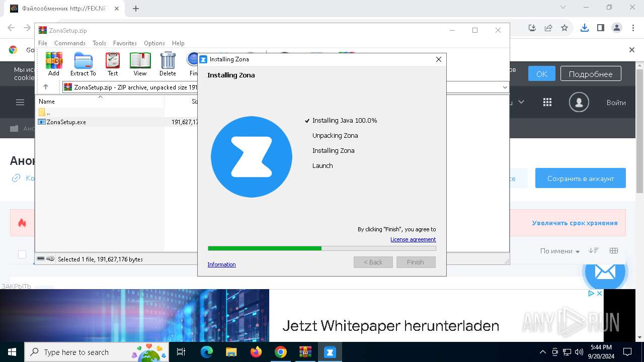644x362 pixels.
Task: Open Microsoft Edge from the taskbar
Action: [x=207, y=352]
